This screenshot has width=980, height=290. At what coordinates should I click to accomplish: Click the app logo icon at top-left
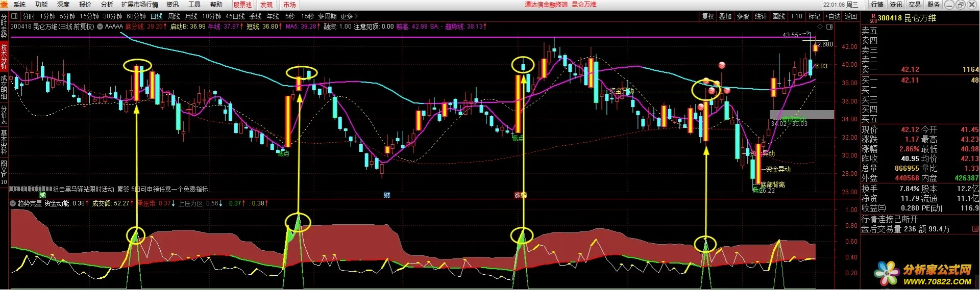coord(5,5)
